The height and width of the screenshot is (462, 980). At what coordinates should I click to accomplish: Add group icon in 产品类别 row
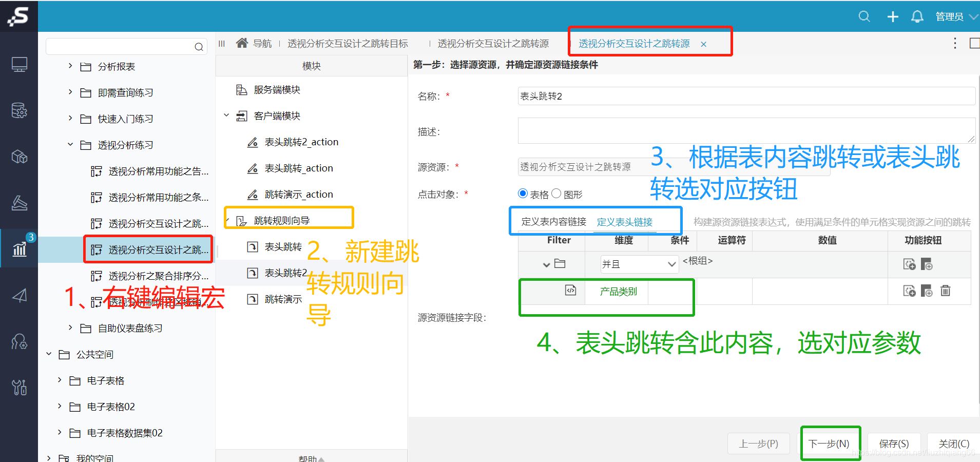(927, 291)
